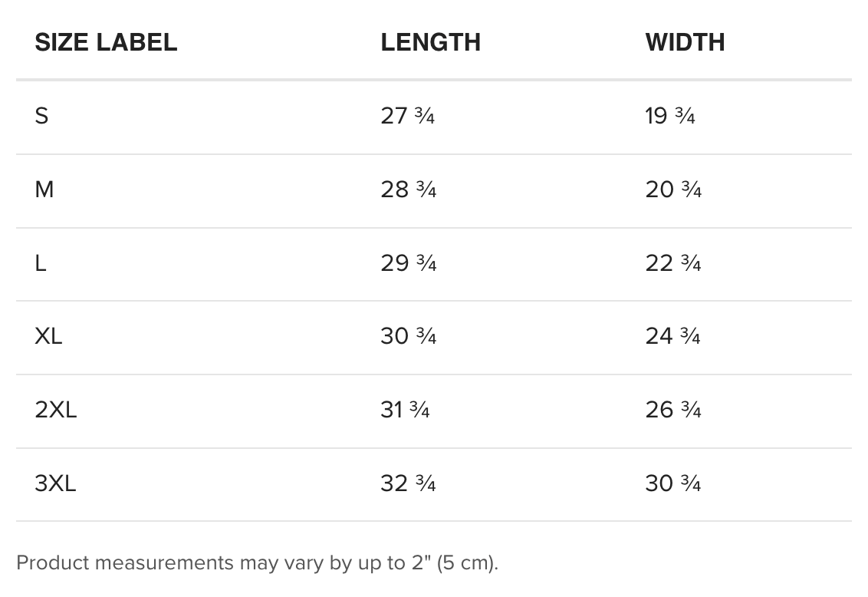The height and width of the screenshot is (597, 868).
Task: Click the product measurements disclaimer text
Action: (258, 562)
